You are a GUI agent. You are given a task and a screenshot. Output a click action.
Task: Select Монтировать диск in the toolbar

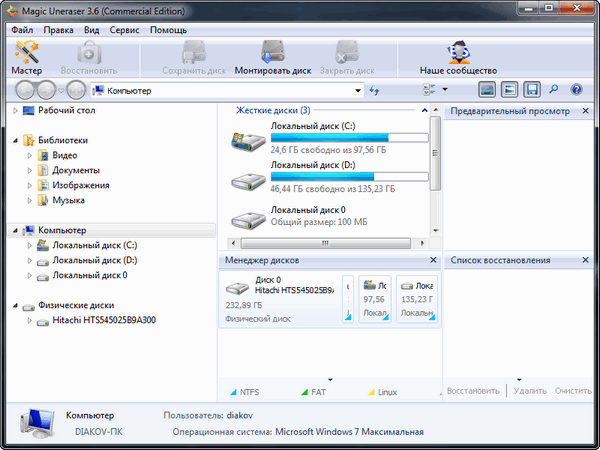click(x=273, y=58)
